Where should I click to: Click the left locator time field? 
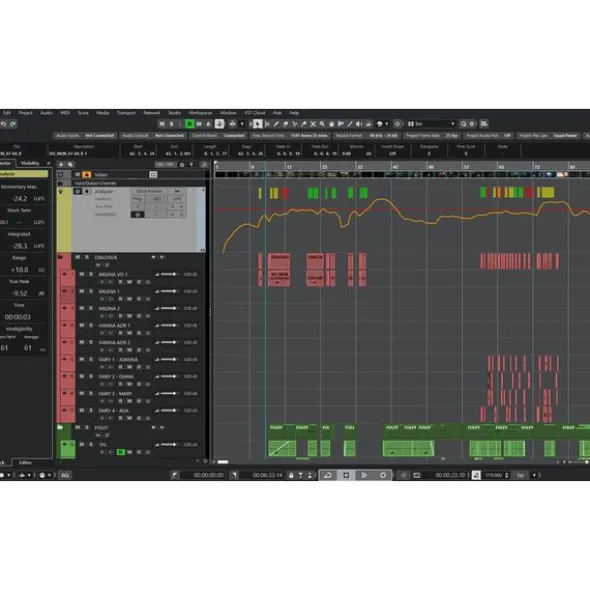[x=208, y=475]
